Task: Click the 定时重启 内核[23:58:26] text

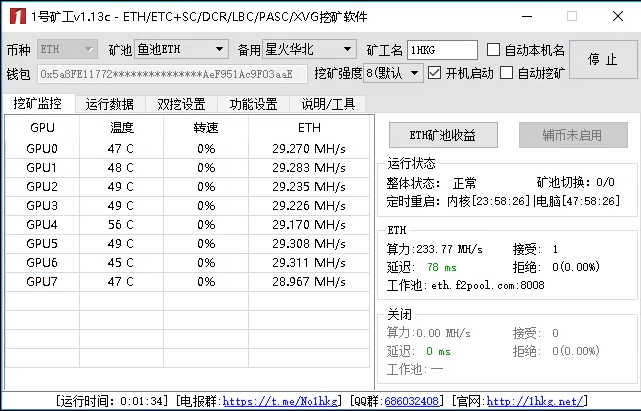Action: tap(458, 201)
